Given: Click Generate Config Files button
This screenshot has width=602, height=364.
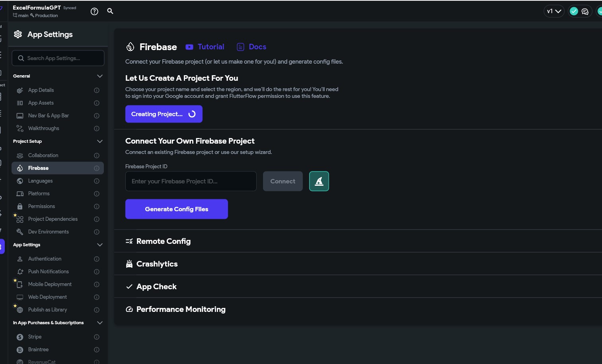Looking at the screenshot, I should 177,209.
